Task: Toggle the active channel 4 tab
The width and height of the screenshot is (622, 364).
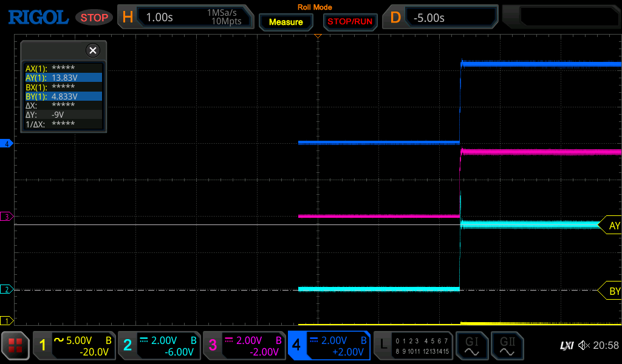Action: (329, 345)
